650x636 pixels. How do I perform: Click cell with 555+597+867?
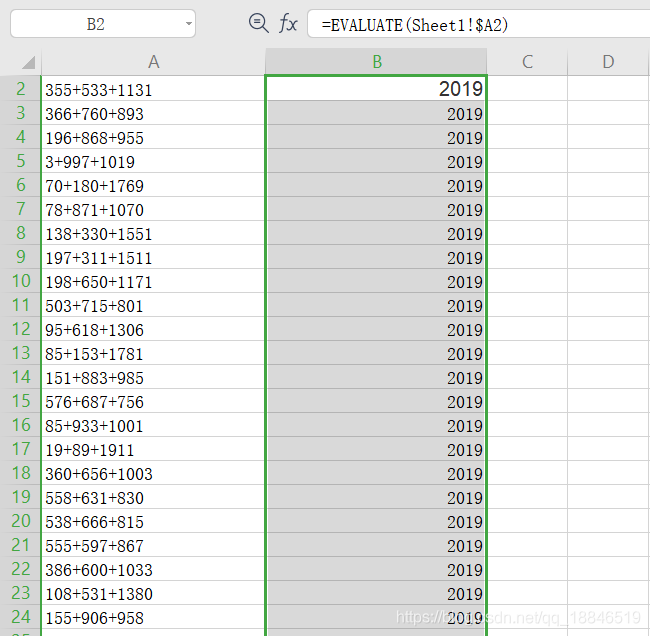(x=153, y=545)
